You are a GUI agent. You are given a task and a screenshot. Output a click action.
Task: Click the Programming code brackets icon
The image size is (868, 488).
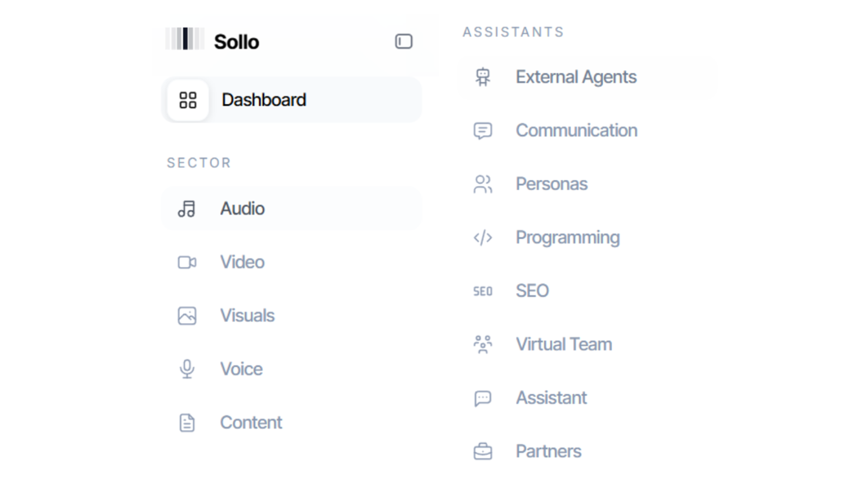point(482,238)
